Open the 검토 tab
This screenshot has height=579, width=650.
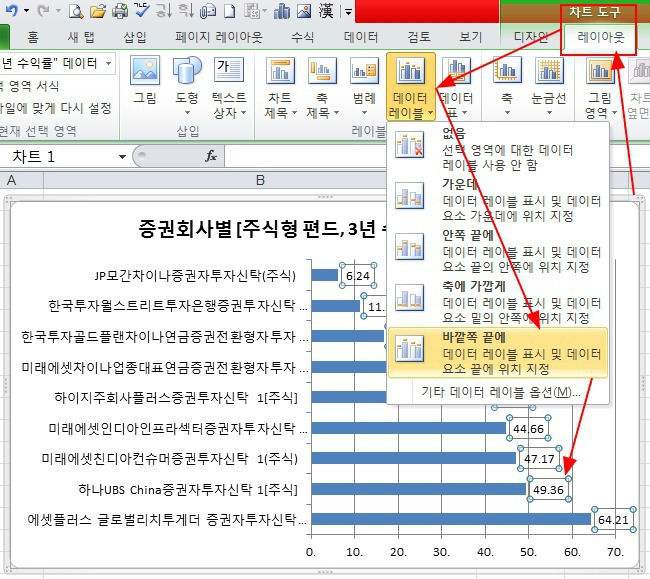419,37
